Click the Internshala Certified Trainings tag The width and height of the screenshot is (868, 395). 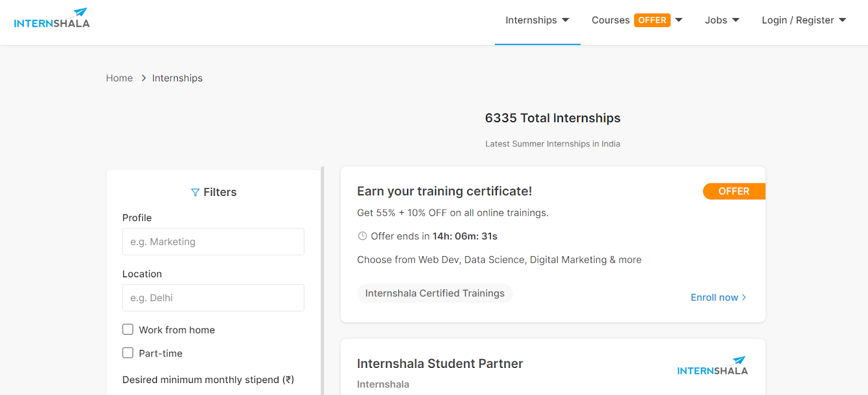435,293
